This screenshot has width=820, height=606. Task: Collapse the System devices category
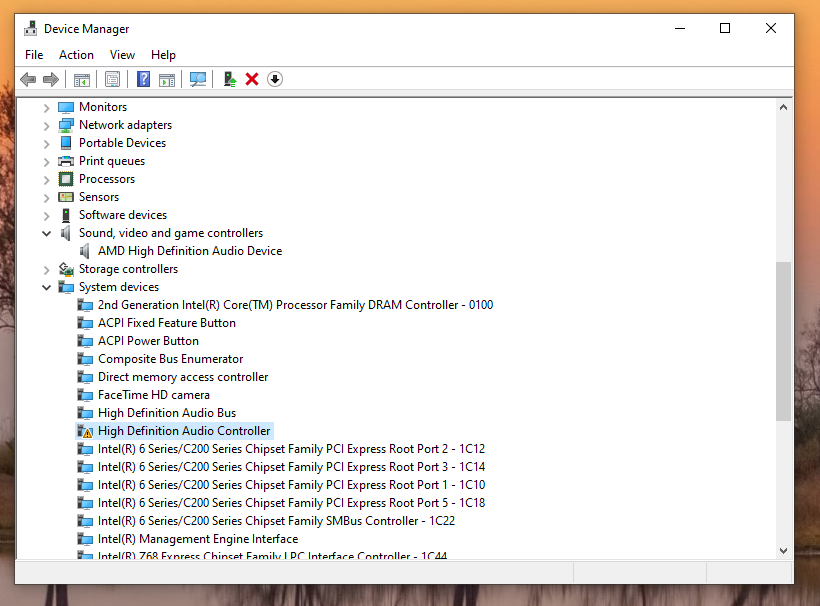click(47, 287)
